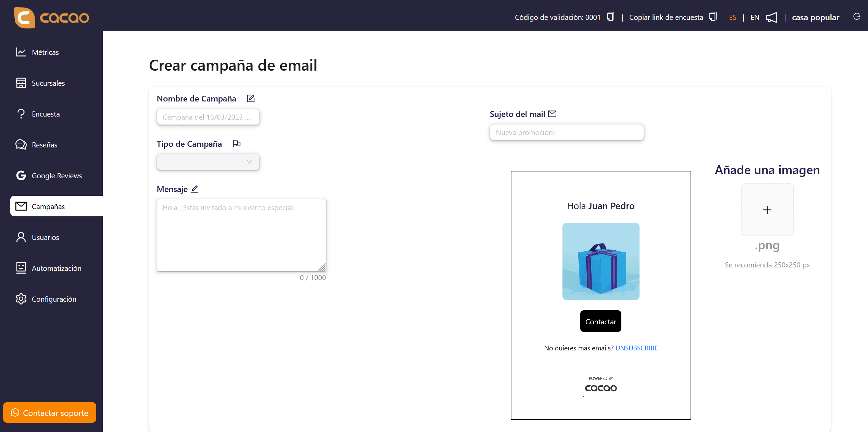Open the announcements megaphone

[x=772, y=17]
